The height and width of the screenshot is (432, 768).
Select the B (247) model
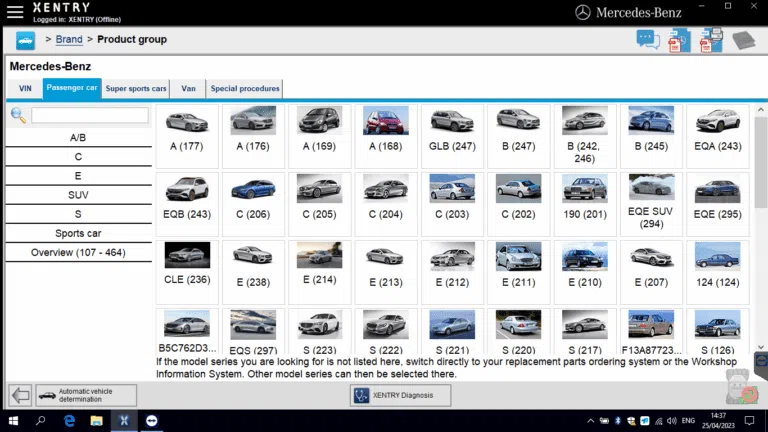tap(519, 136)
